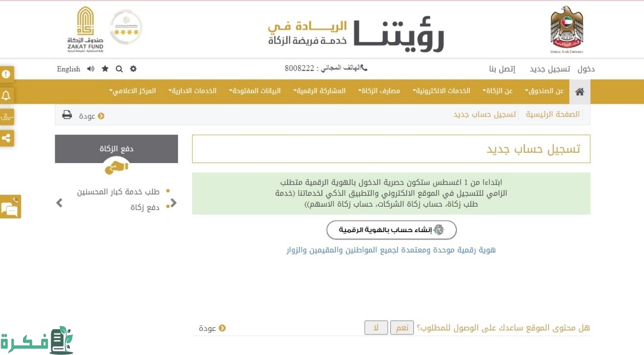Click the star favorites icon

coord(105,69)
